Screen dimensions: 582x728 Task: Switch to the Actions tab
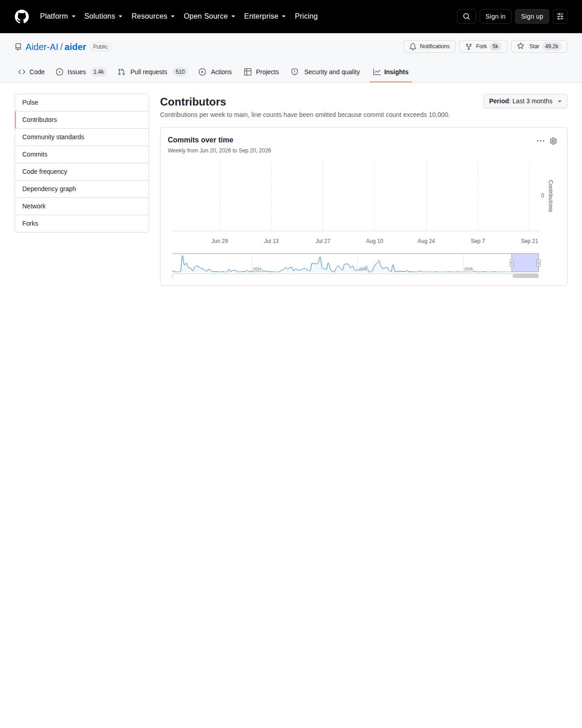tap(216, 72)
